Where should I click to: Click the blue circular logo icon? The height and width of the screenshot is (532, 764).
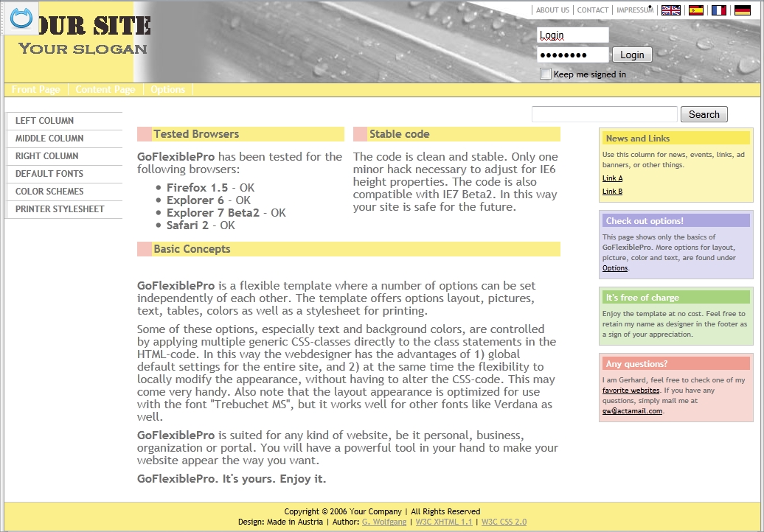21,18
